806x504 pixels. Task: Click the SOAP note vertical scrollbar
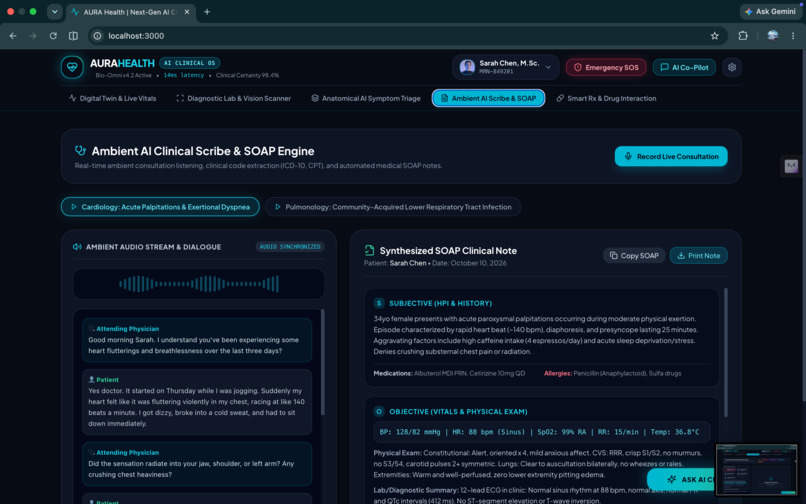[726, 352]
